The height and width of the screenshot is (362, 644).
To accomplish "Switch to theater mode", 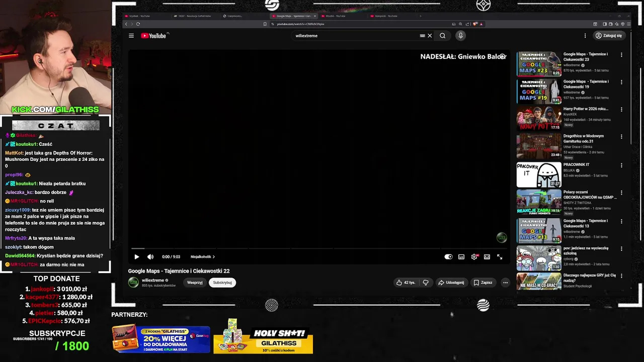I will 487,257.
